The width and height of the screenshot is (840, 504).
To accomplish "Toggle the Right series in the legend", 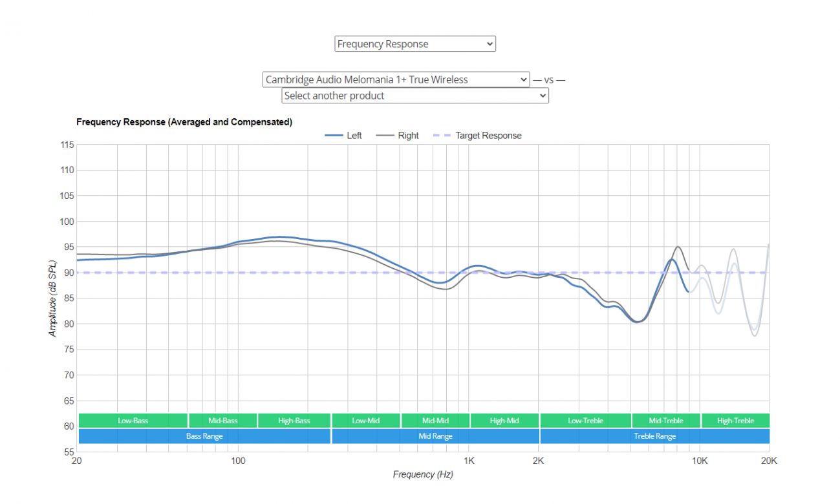I will [x=398, y=136].
